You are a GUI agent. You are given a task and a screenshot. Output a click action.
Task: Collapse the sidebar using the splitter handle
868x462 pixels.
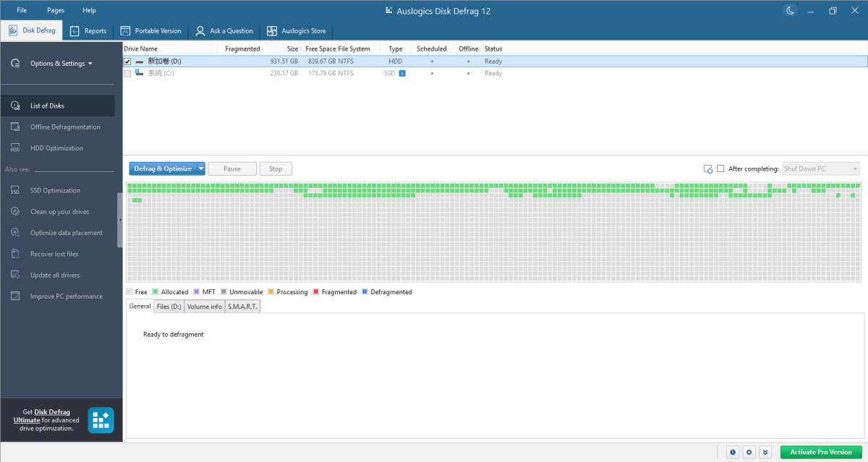tap(120, 221)
